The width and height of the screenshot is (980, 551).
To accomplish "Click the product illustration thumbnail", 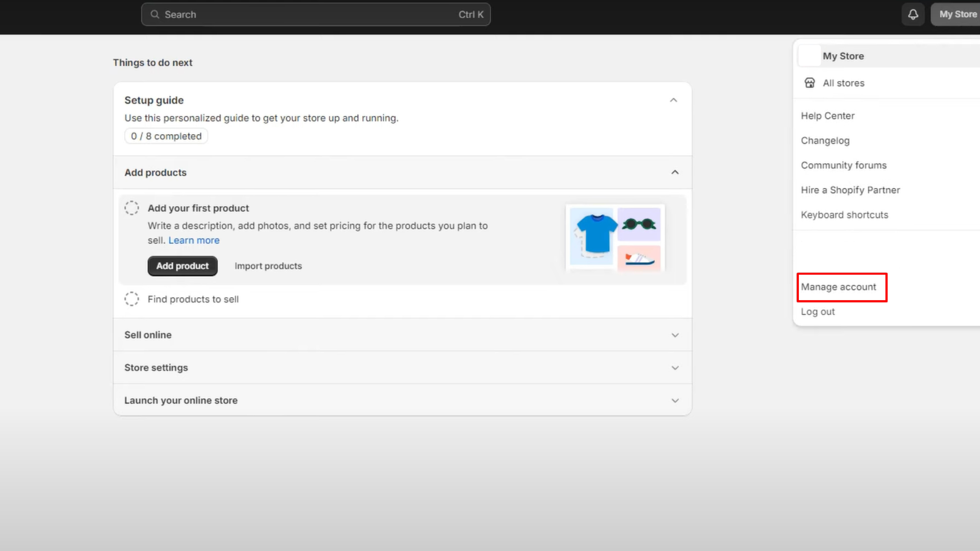I will click(615, 238).
